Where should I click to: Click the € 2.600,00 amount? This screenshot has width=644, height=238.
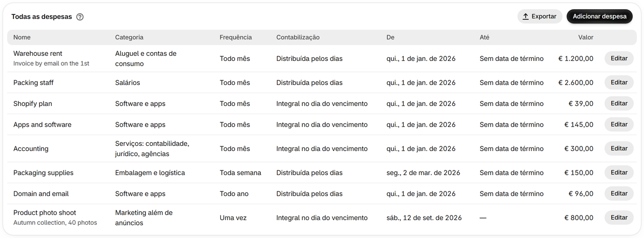[x=576, y=82]
